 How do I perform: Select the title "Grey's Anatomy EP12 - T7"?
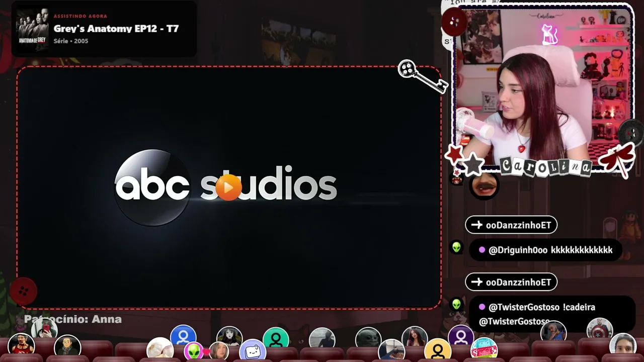pyautogui.click(x=116, y=29)
